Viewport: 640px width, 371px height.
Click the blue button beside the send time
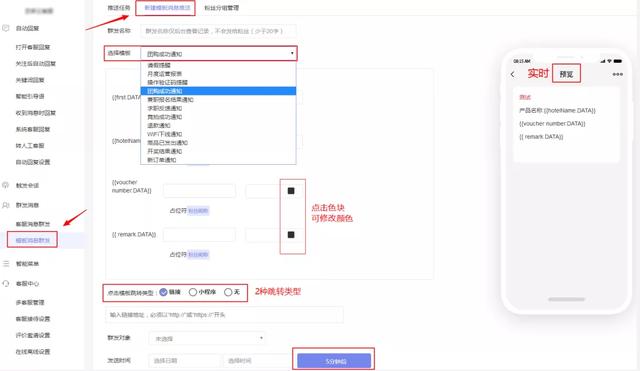[x=334, y=361]
